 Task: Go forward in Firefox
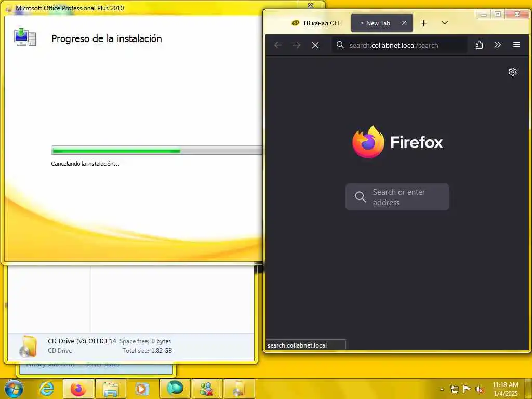point(297,45)
